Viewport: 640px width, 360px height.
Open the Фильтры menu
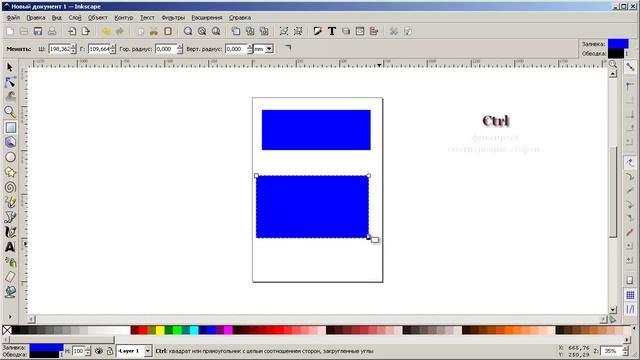pos(173,18)
